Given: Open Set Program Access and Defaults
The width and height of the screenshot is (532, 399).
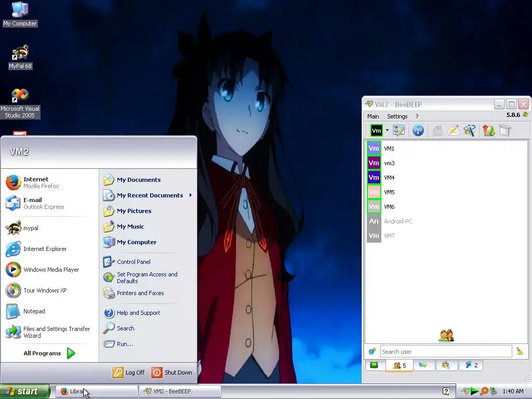Looking at the screenshot, I should [x=148, y=277].
